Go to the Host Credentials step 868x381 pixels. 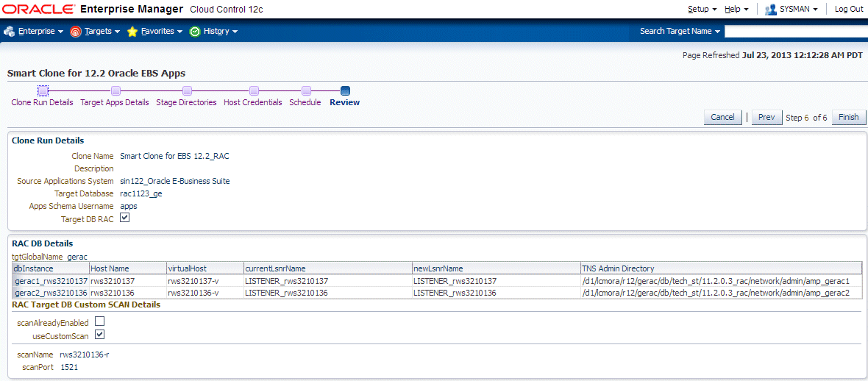pyautogui.click(x=253, y=102)
